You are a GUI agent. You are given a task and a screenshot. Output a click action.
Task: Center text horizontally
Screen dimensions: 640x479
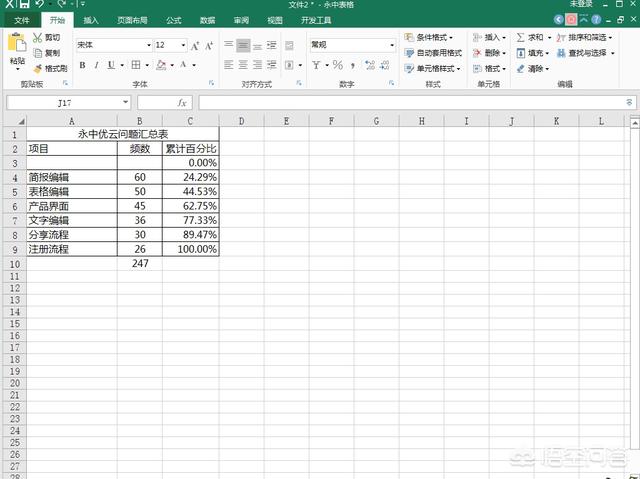pos(243,64)
